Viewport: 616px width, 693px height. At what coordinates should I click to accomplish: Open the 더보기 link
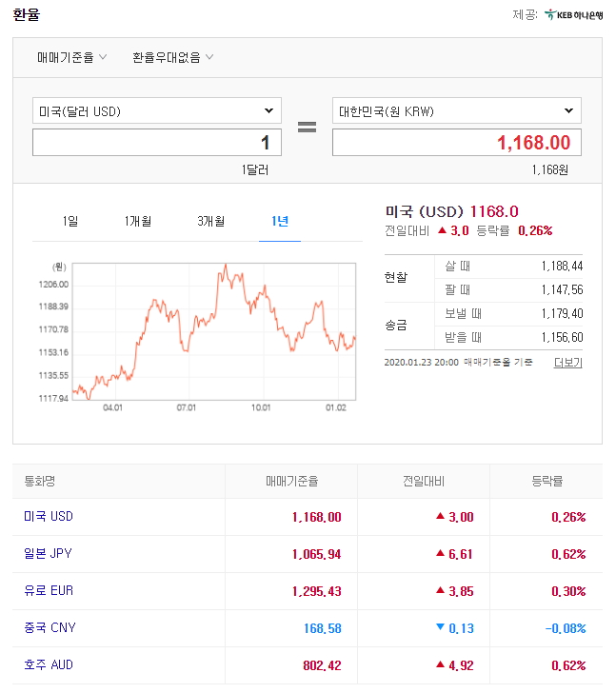pos(567,363)
